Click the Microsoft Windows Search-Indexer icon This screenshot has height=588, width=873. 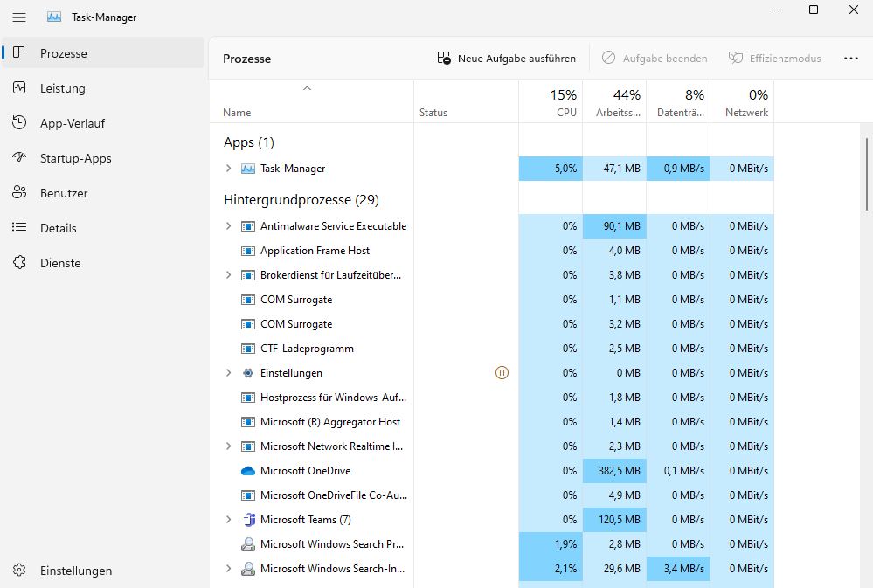point(247,569)
